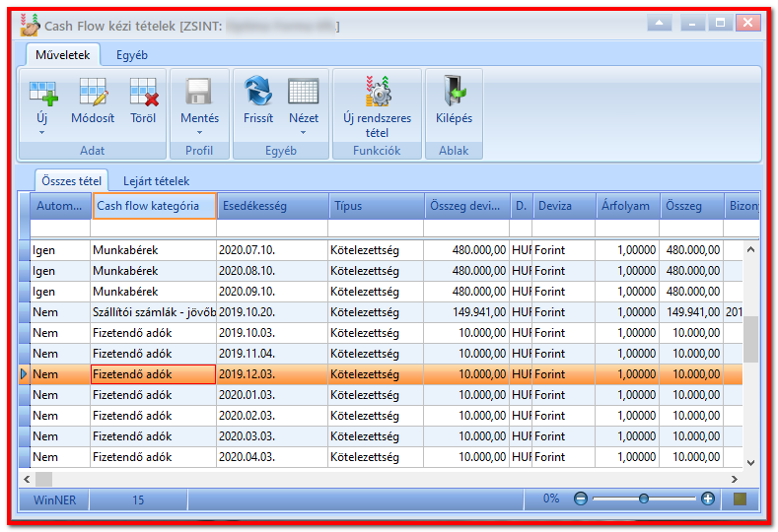This screenshot has height=532, width=778.
Task: Click the zoom slider handle in status bar
Action: 644,499
